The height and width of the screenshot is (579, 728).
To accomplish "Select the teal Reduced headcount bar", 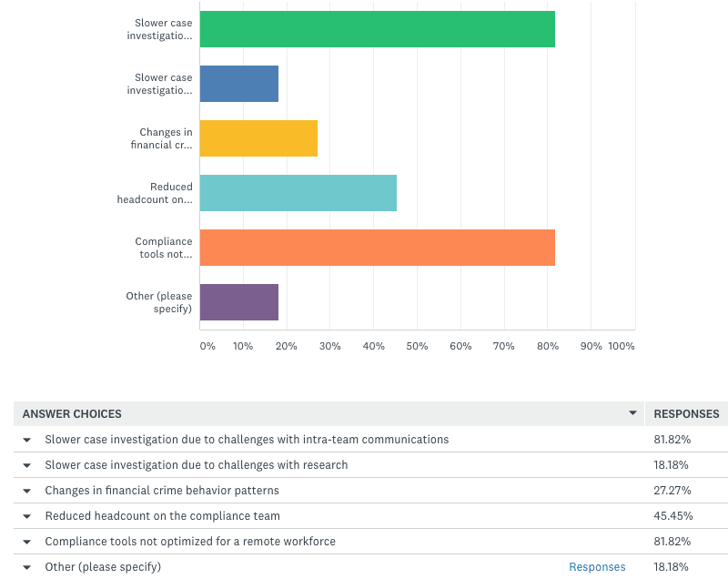I will tap(298, 193).
